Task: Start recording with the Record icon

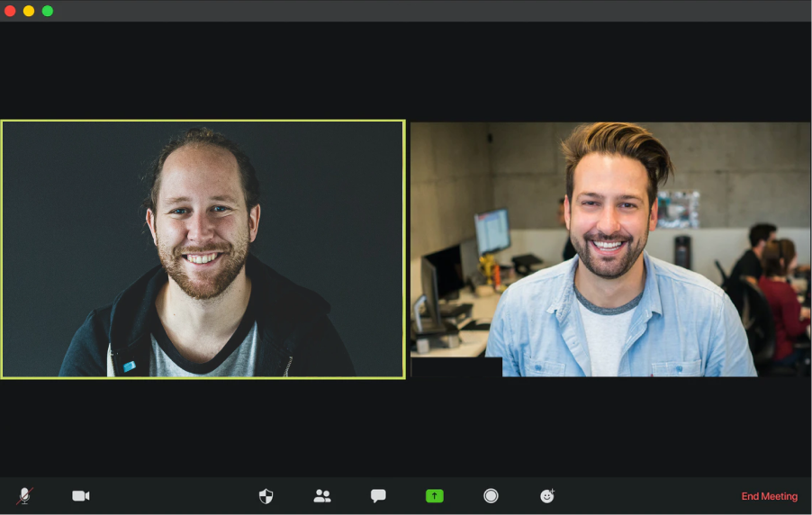Action: pyautogui.click(x=491, y=495)
